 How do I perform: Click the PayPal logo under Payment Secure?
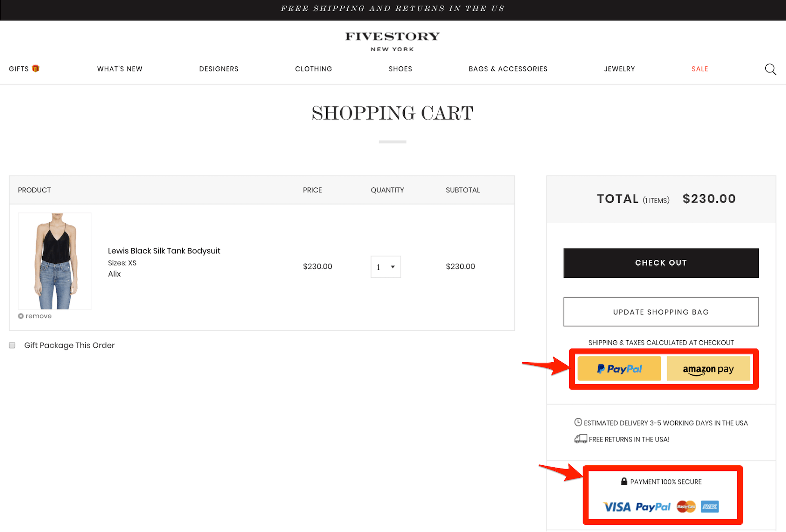pos(653,507)
